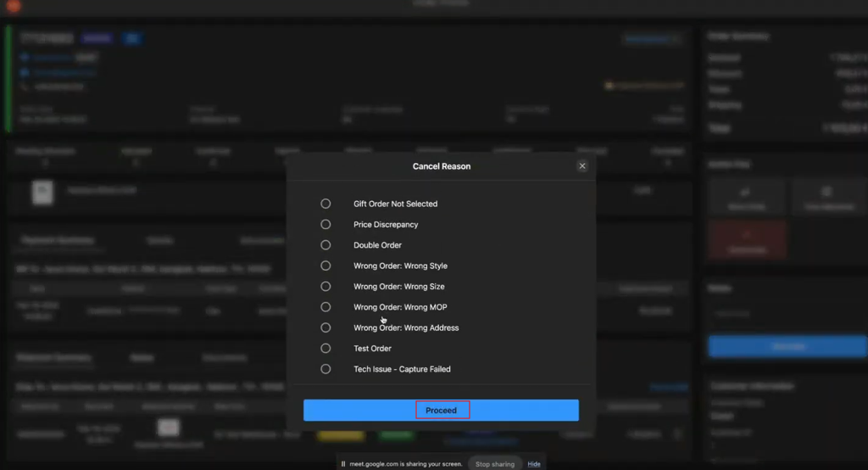Select the Test Order radio button
The width and height of the screenshot is (868, 470).
[325, 348]
